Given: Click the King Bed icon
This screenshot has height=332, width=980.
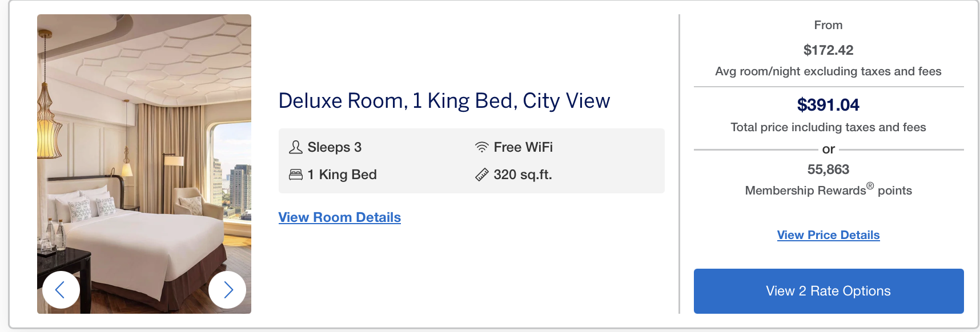Looking at the screenshot, I should click(x=296, y=175).
